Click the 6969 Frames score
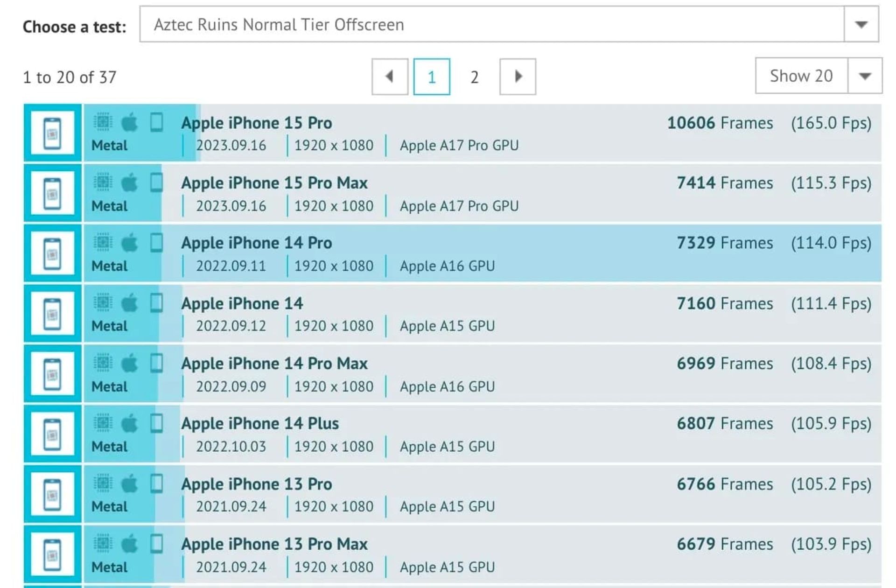Screen dimensions: 896x588 click(x=725, y=364)
